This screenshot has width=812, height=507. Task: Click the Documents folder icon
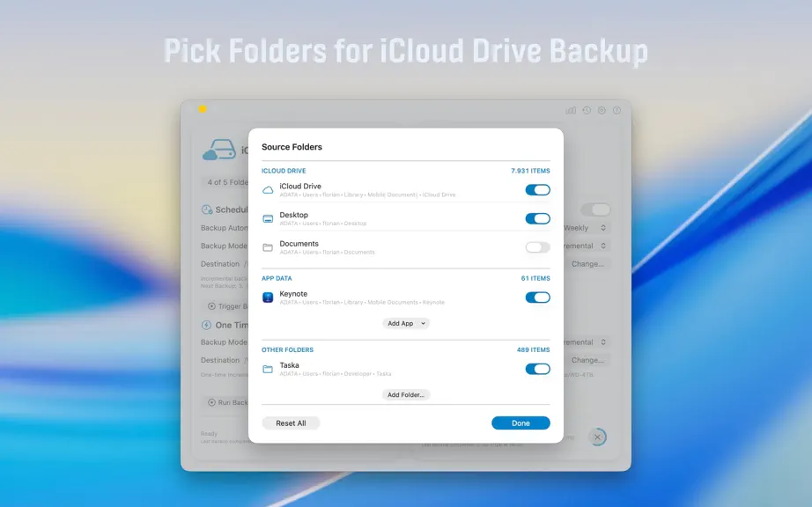(268, 247)
